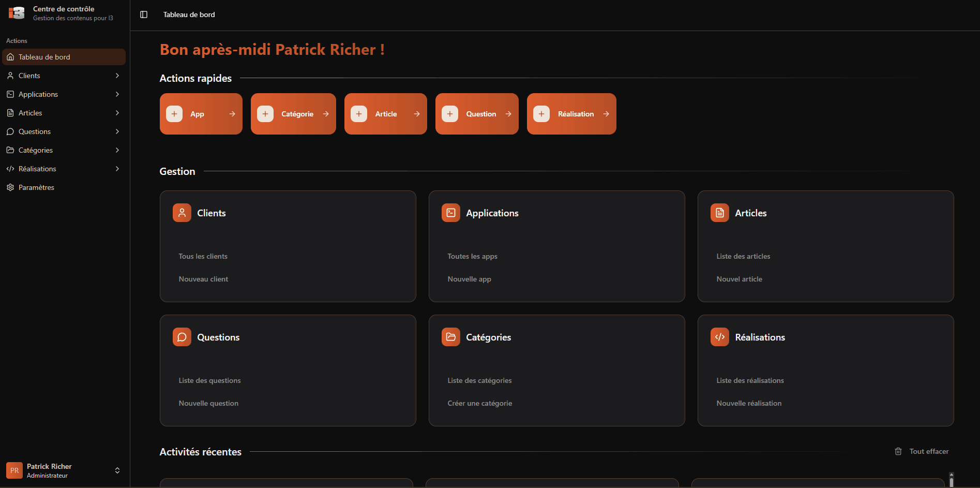Click the plus icon on Article quick action

click(359, 114)
